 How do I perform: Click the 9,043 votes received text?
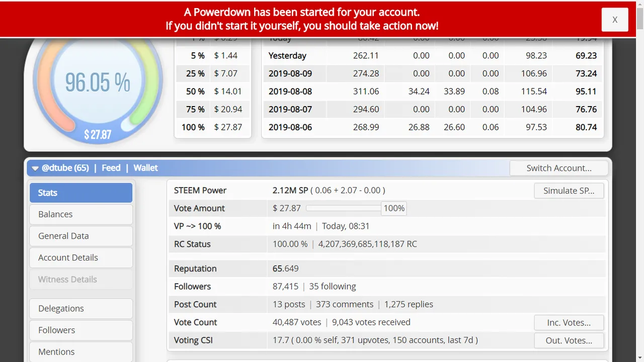tap(371, 322)
